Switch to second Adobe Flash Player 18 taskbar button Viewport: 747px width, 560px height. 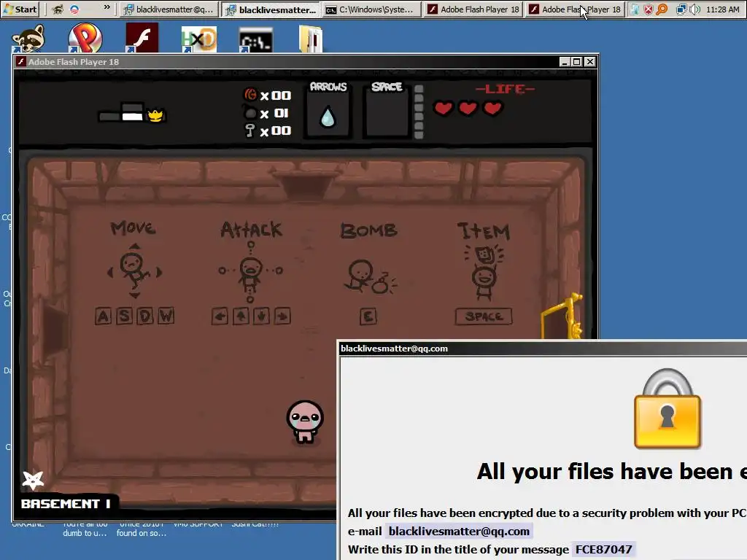click(x=575, y=9)
